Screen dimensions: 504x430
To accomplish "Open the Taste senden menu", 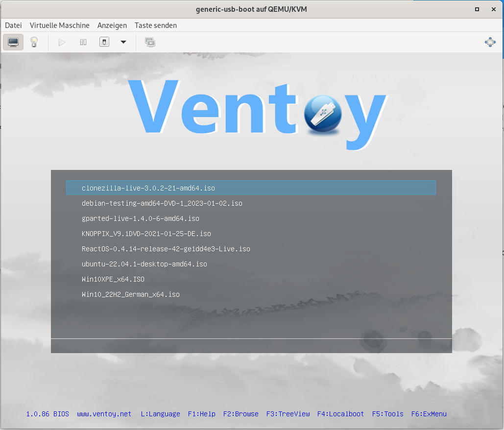I will coord(156,25).
